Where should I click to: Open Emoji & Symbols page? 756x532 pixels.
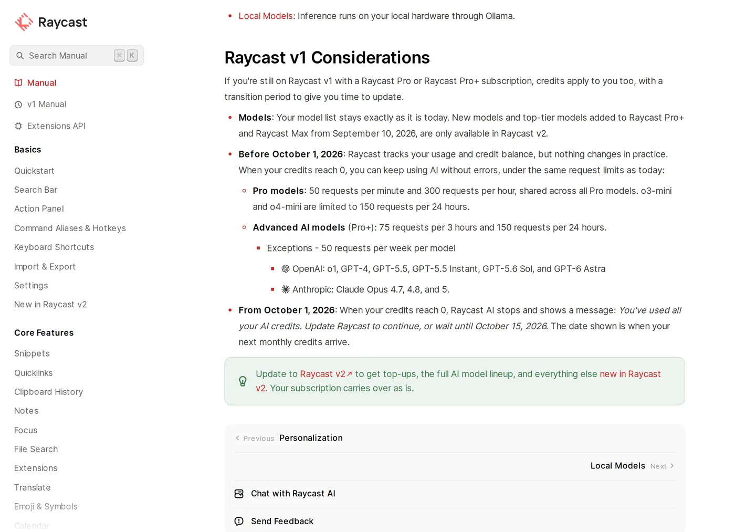pyautogui.click(x=46, y=507)
